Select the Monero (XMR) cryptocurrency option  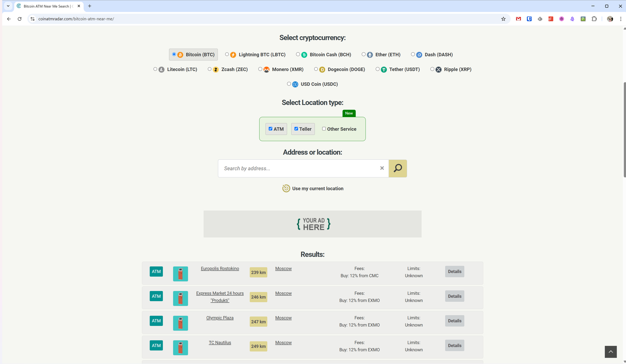260,69
